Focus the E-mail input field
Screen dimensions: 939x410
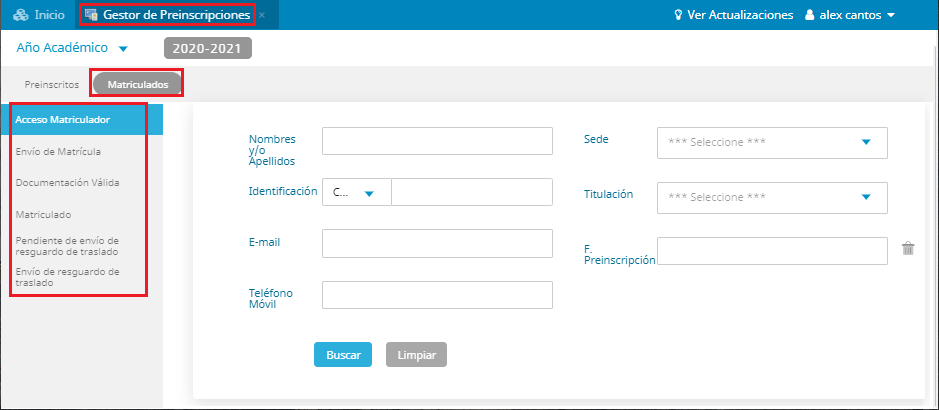click(x=437, y=243)
